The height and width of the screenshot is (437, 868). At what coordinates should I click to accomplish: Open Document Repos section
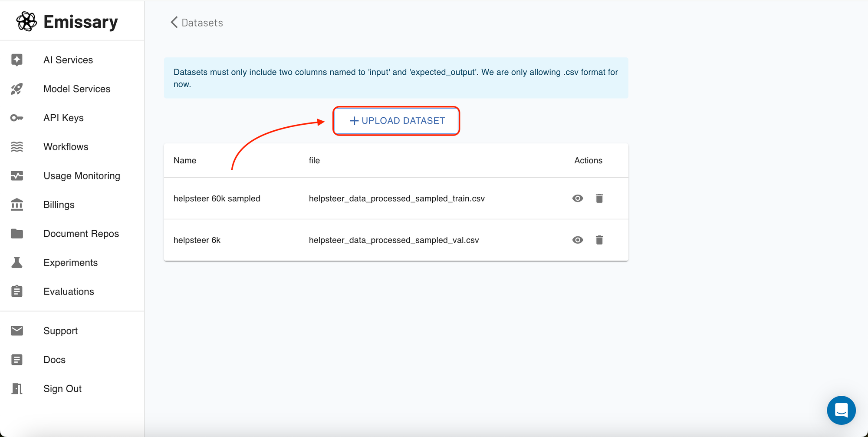click(72, 234)
